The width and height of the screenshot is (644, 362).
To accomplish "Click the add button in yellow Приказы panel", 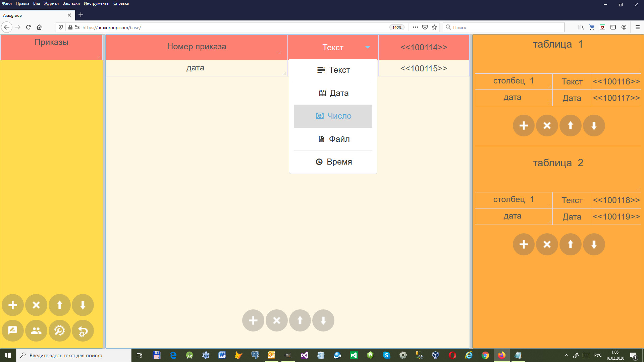I will [13, 305].
